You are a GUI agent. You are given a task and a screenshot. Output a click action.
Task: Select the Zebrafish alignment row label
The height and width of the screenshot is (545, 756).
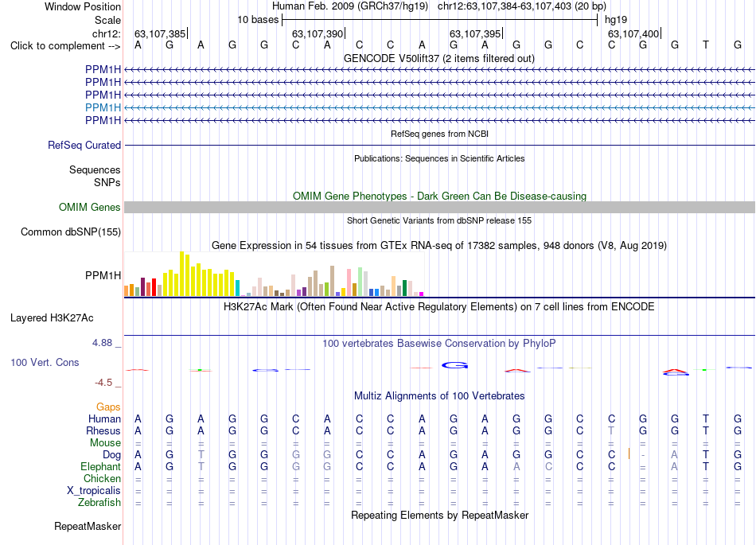(x=99, y=502)
